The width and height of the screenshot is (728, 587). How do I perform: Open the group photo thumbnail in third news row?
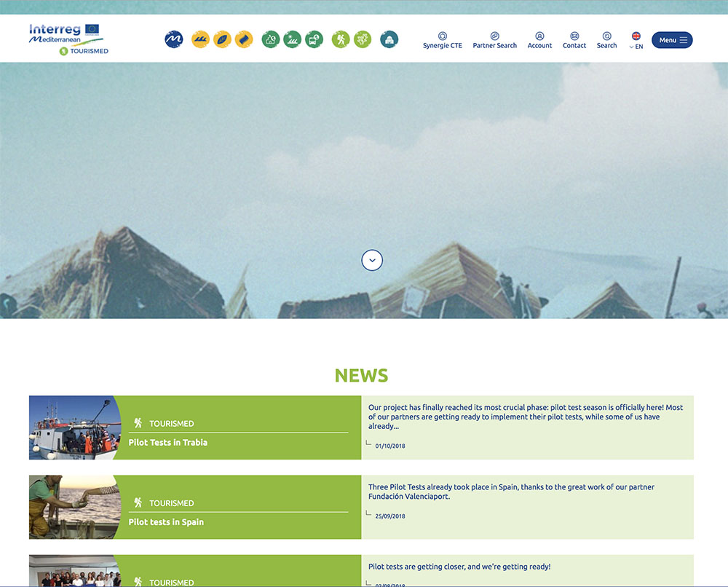(x=75, y=571)
